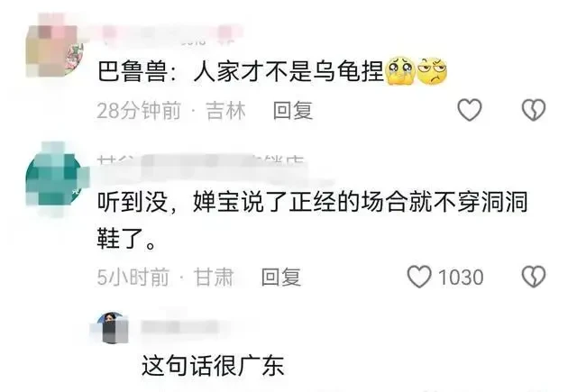Screen dimensions: 577x392
Task: Click the crying emoji in first comment
Action: coord(400,71)
